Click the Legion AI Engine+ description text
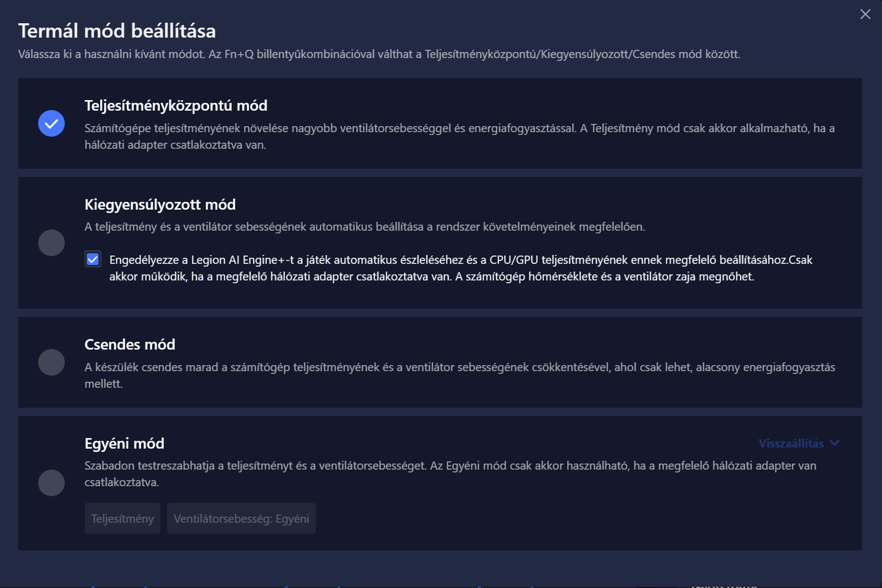This screenshot has height=588, width=882. 432,268
